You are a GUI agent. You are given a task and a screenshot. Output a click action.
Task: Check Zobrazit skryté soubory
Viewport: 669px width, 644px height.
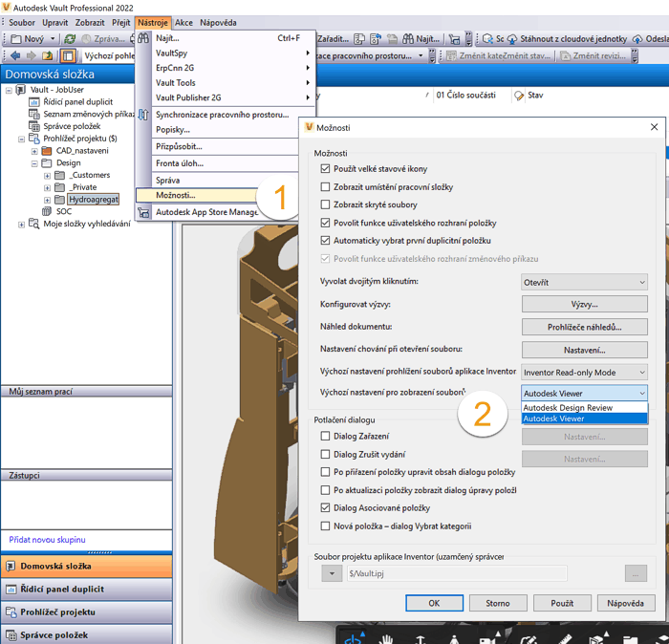tap(325, 204)
